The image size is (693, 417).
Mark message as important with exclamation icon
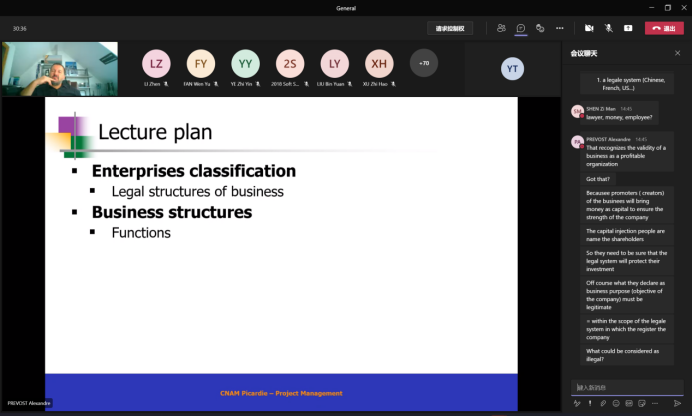point(589,403)
